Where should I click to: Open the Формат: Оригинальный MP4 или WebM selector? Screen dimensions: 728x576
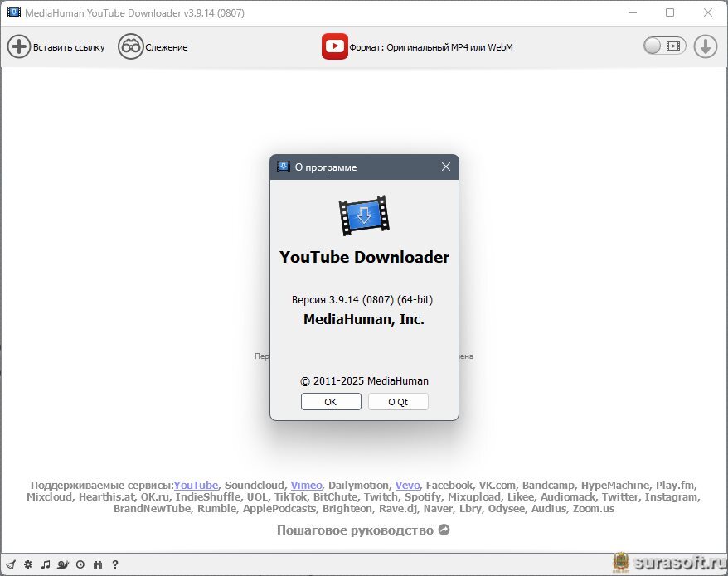[417, 47]
